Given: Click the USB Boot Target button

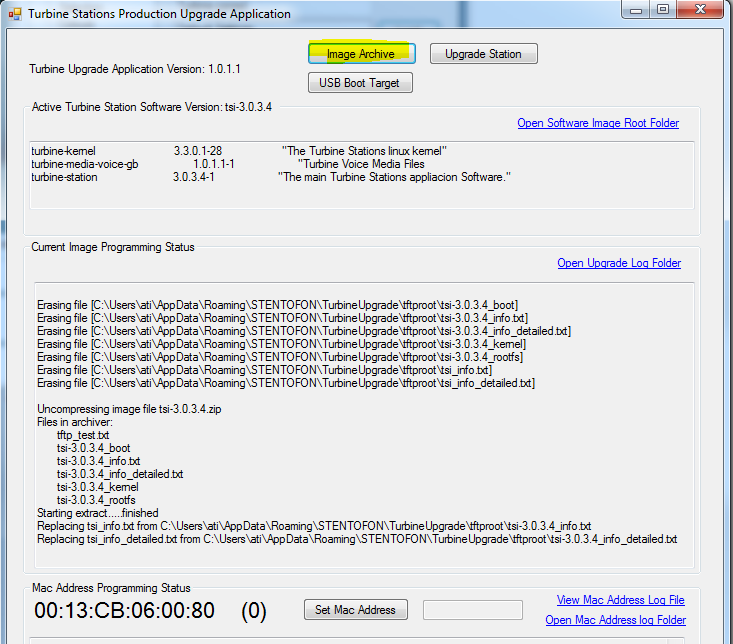Looking at the screenshot, I should coord(360,83).
